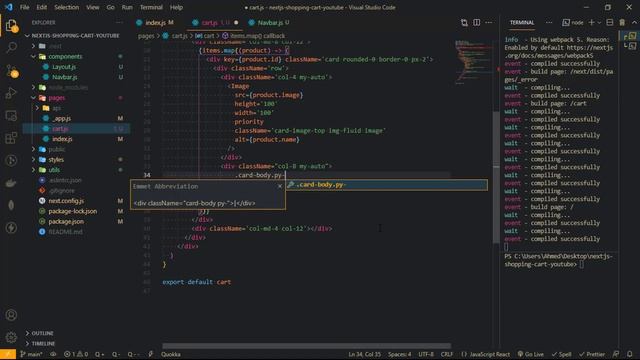Screen dimensions: 640x360
Task: Open terminal panel views ellipsis
Action: (x=549, y=22)
